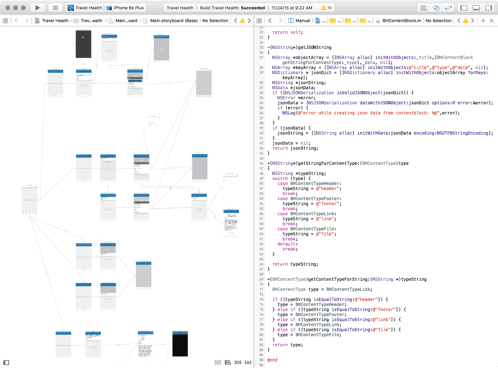498x368 pixels.
Task: Open the first yellow folder in the assistant jump bar
Action: [x=333, y=21]
